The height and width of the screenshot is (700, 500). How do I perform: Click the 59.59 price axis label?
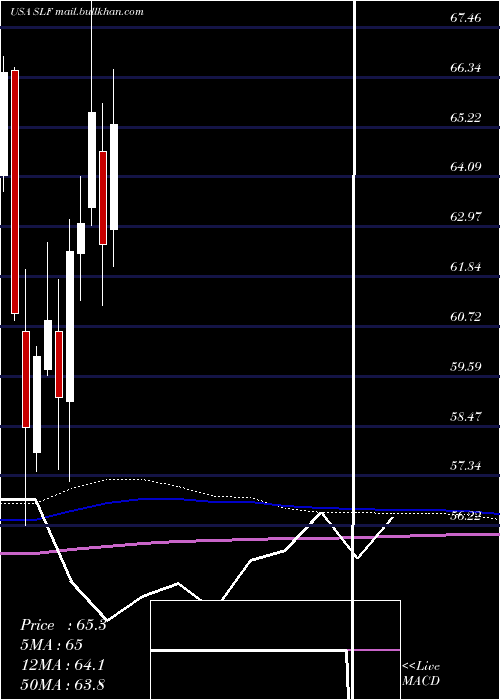(466, 367)
